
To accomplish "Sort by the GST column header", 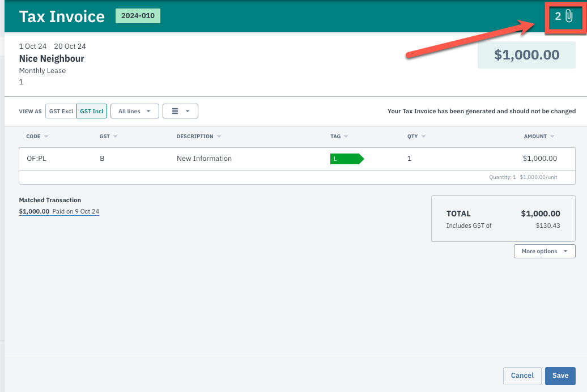I will pyautogui.click(x=108, y=137).
